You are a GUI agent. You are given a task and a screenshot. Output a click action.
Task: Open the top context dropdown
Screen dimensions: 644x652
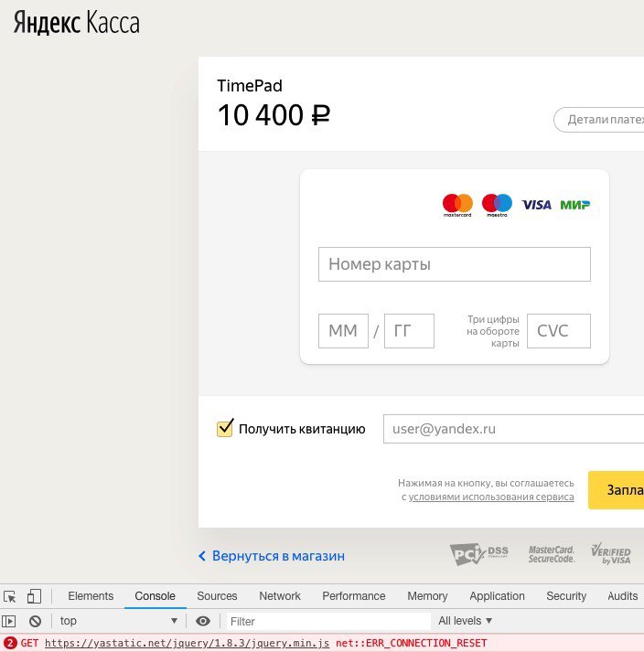pos(119,621)
